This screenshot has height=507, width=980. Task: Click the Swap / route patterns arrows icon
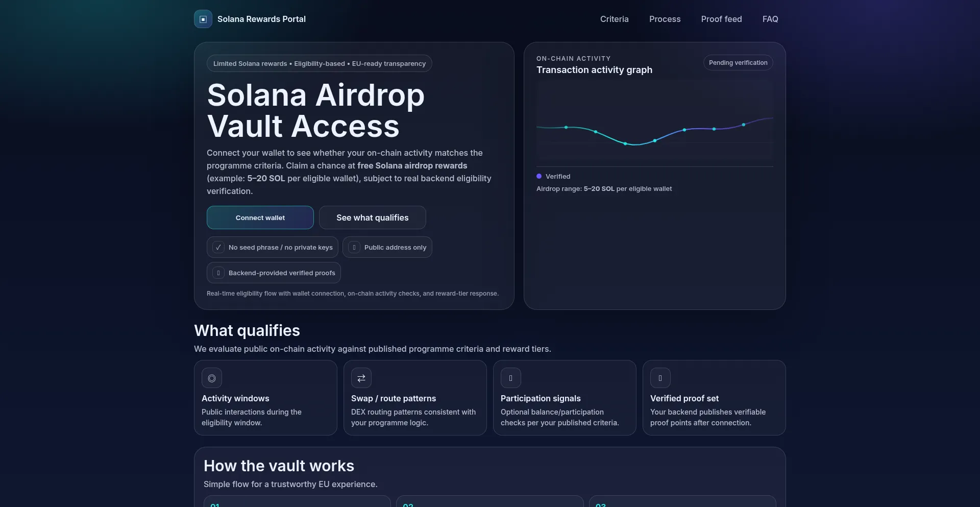tap(361, 378)
